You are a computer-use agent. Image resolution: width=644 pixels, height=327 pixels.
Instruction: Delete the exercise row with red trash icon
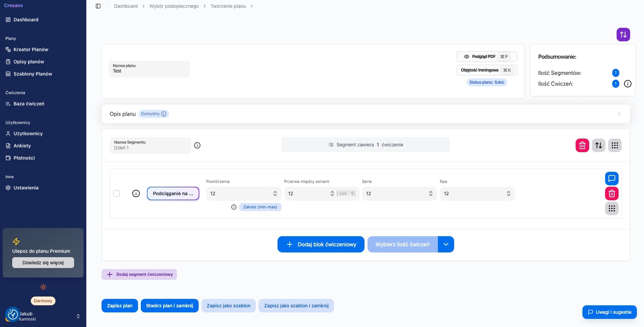pyautogui.click(x=612, y=193)
